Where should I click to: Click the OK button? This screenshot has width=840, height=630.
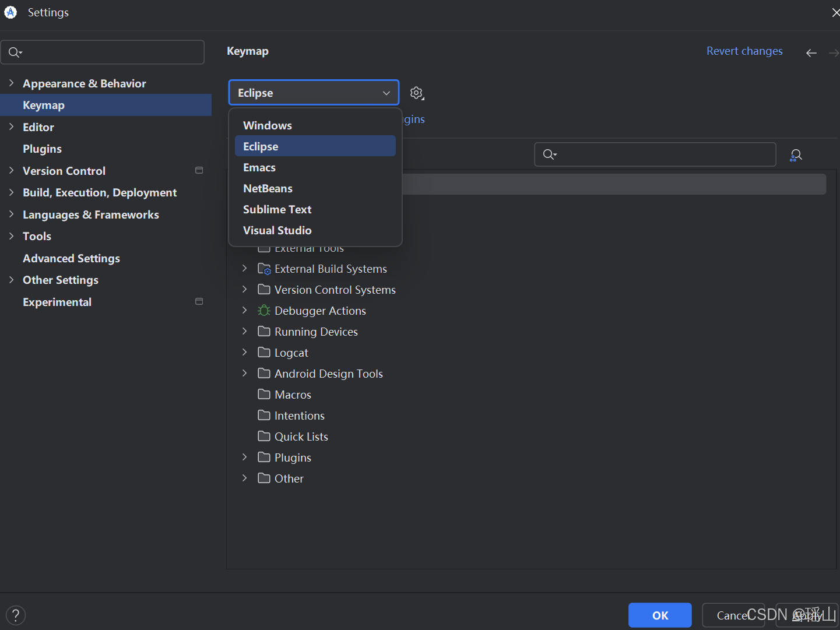pyautogui.click(x=660, y=615)
